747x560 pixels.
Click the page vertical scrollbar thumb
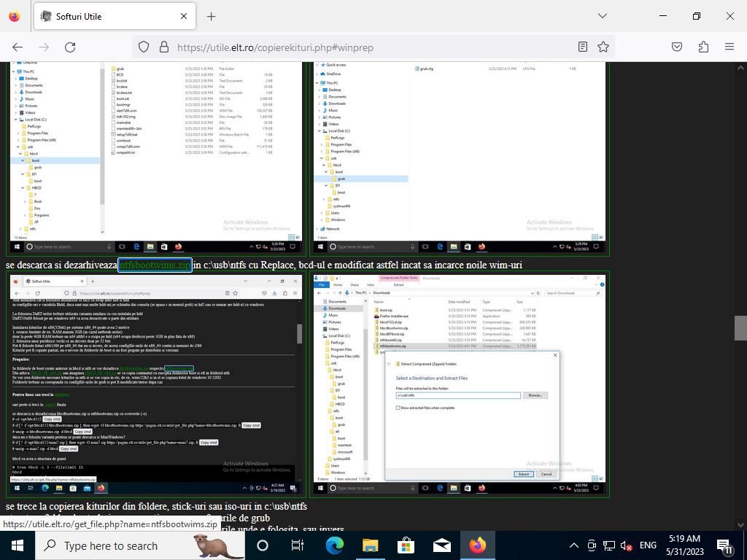(x=740, y=328)
